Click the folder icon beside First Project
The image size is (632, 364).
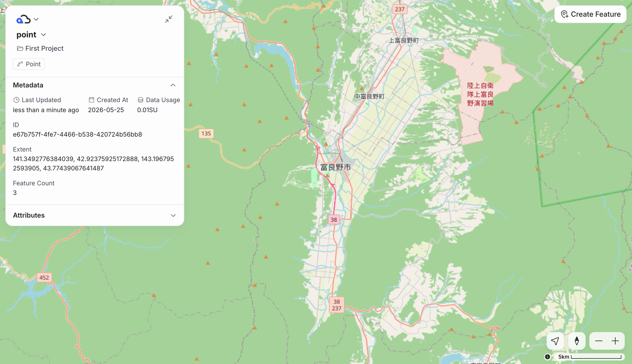point(20,48)
